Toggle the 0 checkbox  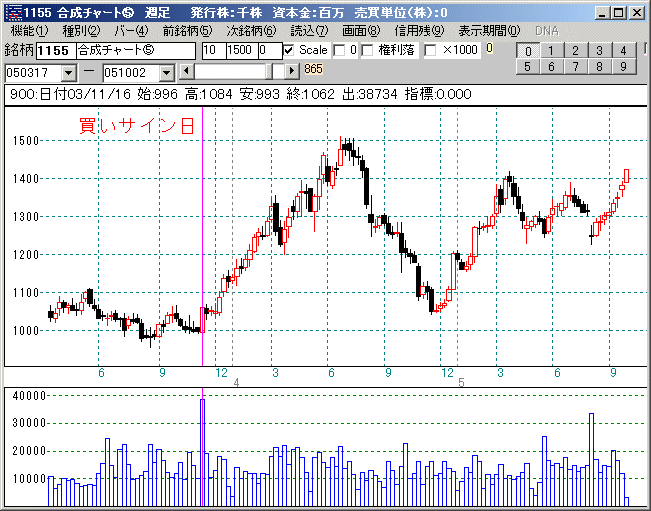click(340, 51)
